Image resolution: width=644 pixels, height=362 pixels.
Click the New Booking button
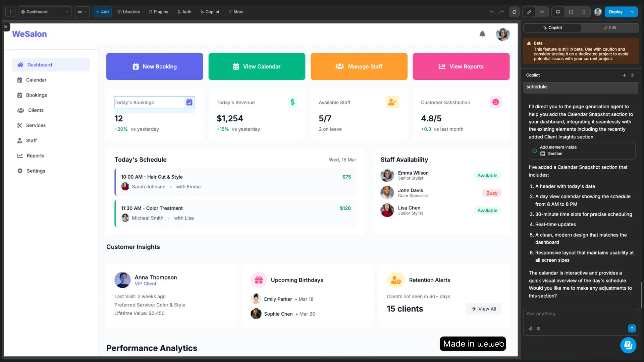coord(155,66)
